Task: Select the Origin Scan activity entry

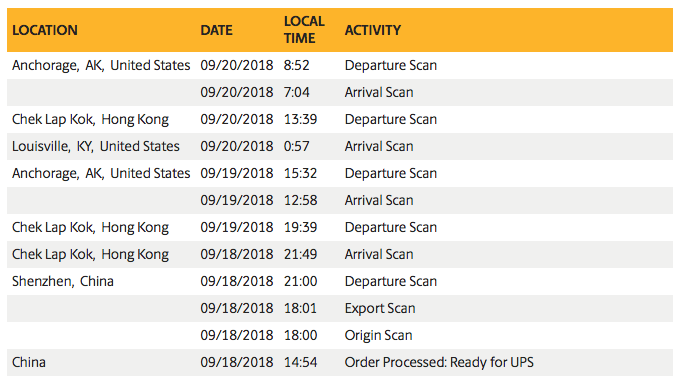Action: [x=379, y=335]
